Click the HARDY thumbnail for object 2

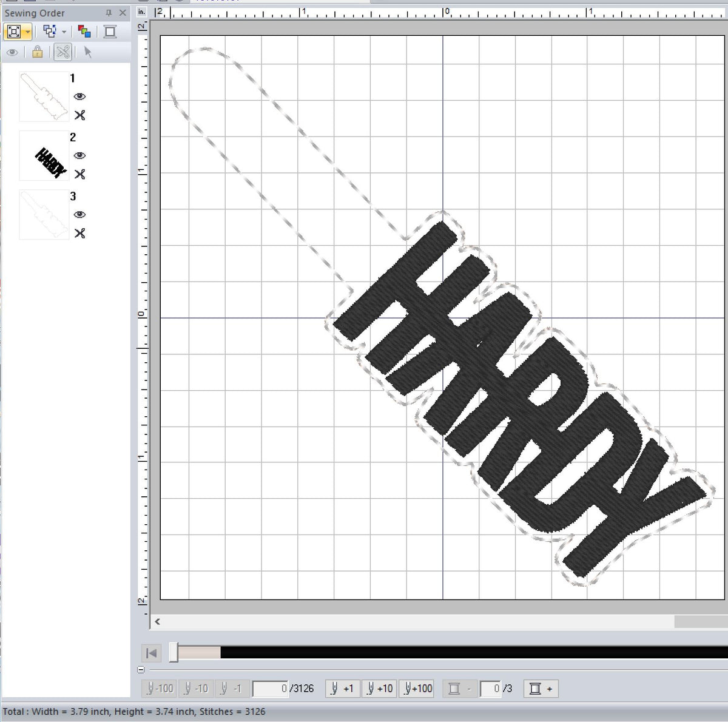pos(44,155)
